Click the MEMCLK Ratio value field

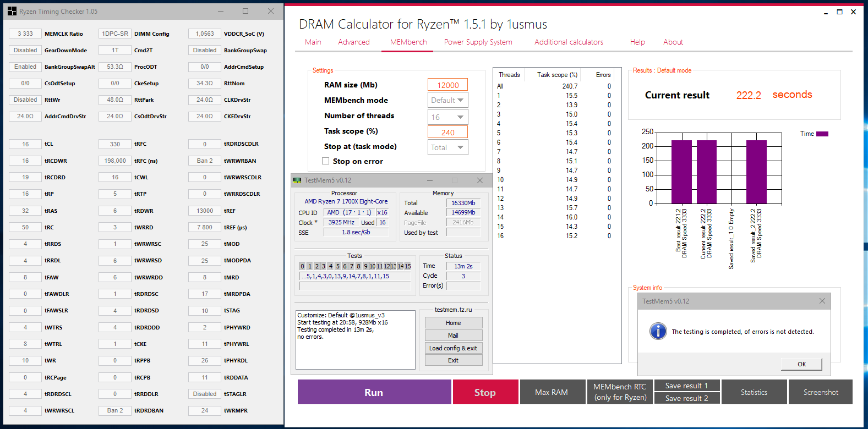point(25,34)
